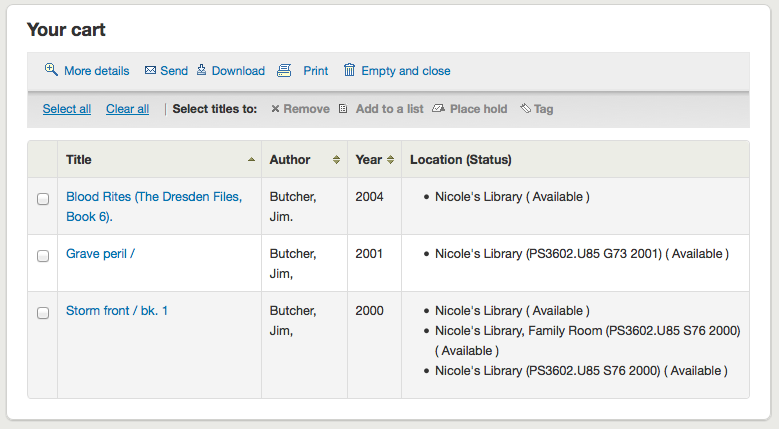
Task: Toggle the Author column sort arrows
Action: point(336,159)
